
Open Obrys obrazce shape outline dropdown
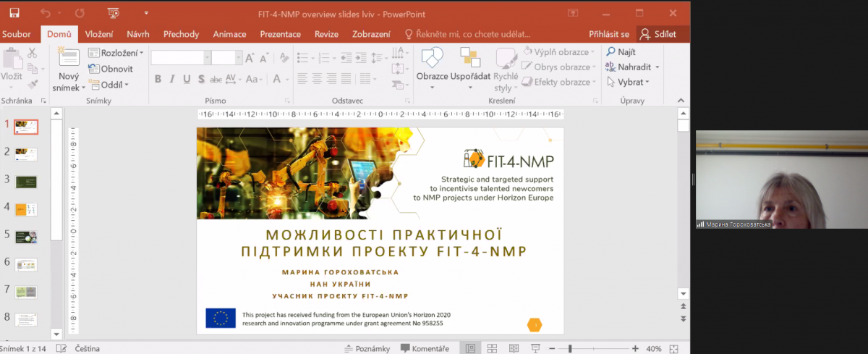point(558,67)
